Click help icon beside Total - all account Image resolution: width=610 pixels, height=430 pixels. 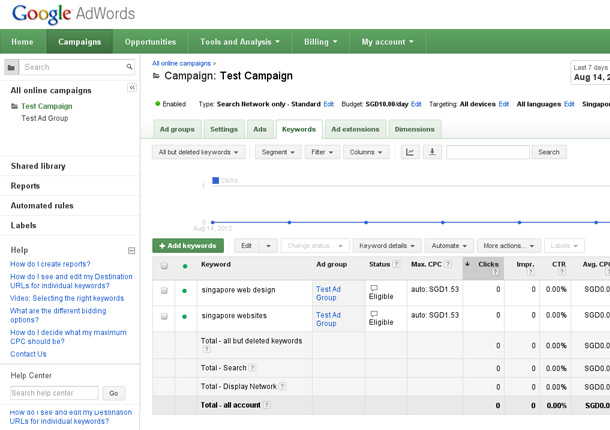point(266,405)
